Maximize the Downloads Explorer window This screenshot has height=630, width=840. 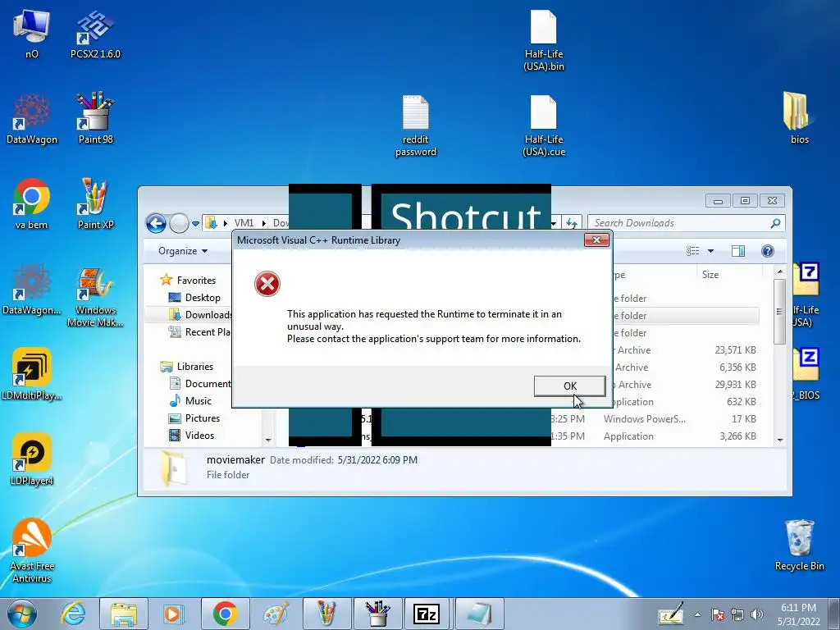(745, 200)
